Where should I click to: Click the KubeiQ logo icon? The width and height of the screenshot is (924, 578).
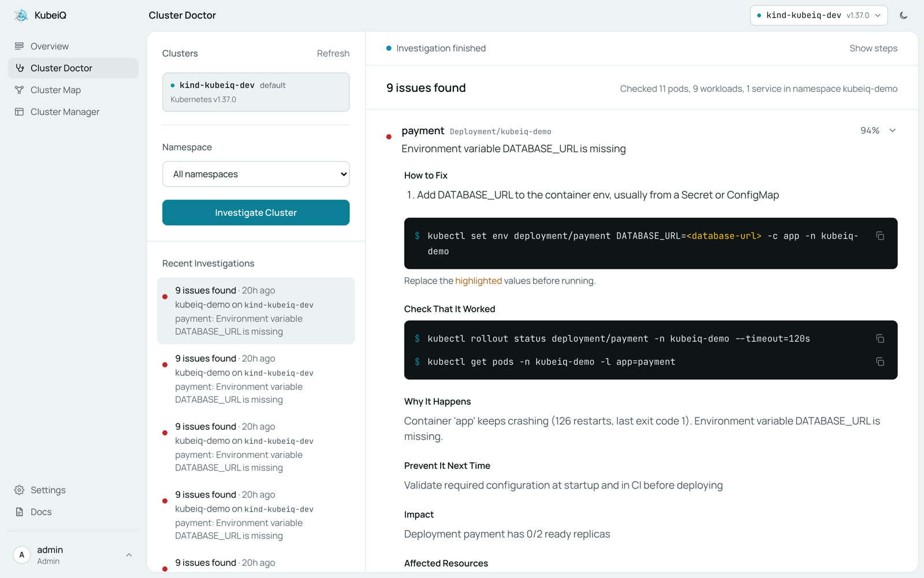point(21,15)
